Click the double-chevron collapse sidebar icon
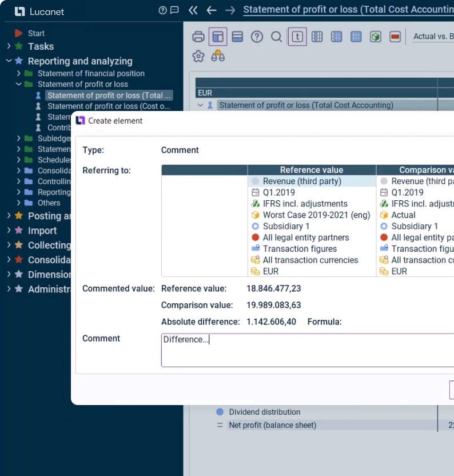This screenshot has height=476, width=454. 193,10
